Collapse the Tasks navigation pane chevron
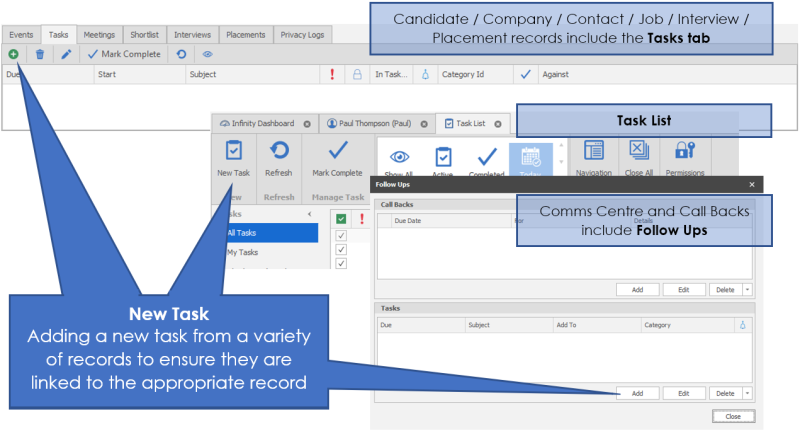Image resolution: width=800 pixels, height=431 pixels. point(309,214)
